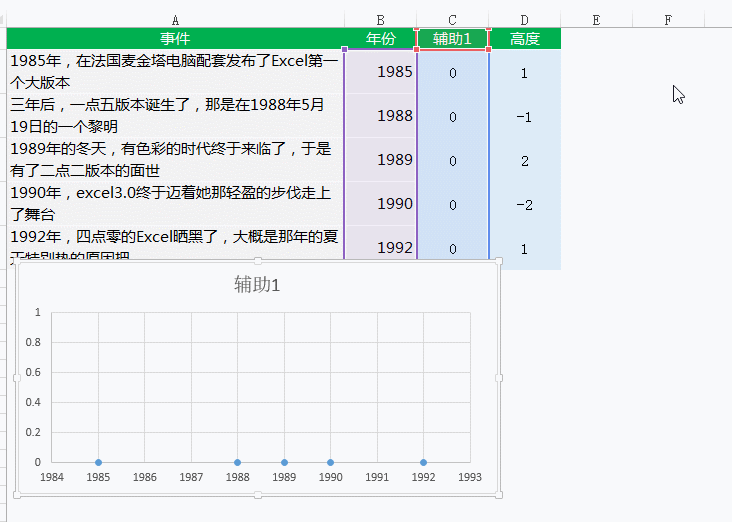Select event cell starting with 三年后

[176, 115]
